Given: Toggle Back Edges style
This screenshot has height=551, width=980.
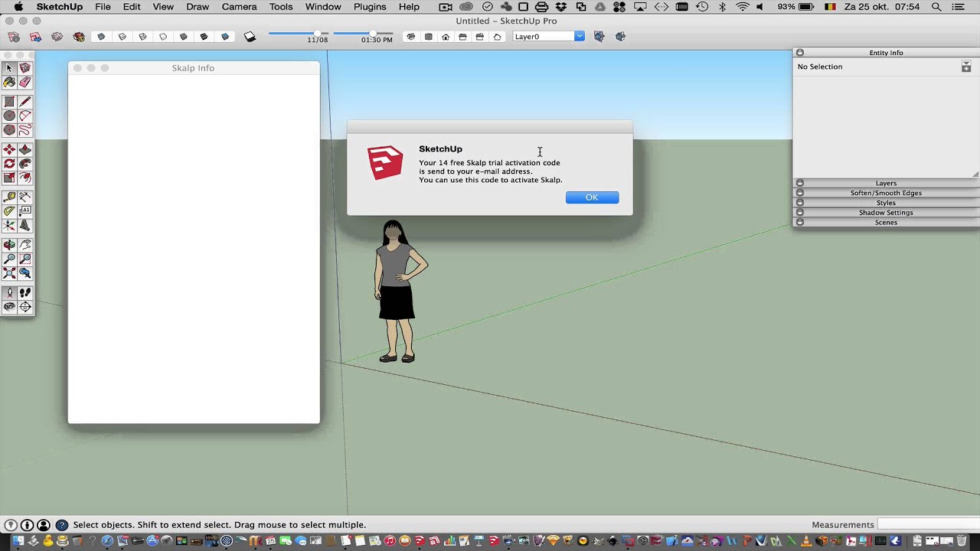Looking at the screenshot, I should tap(122, 36).
